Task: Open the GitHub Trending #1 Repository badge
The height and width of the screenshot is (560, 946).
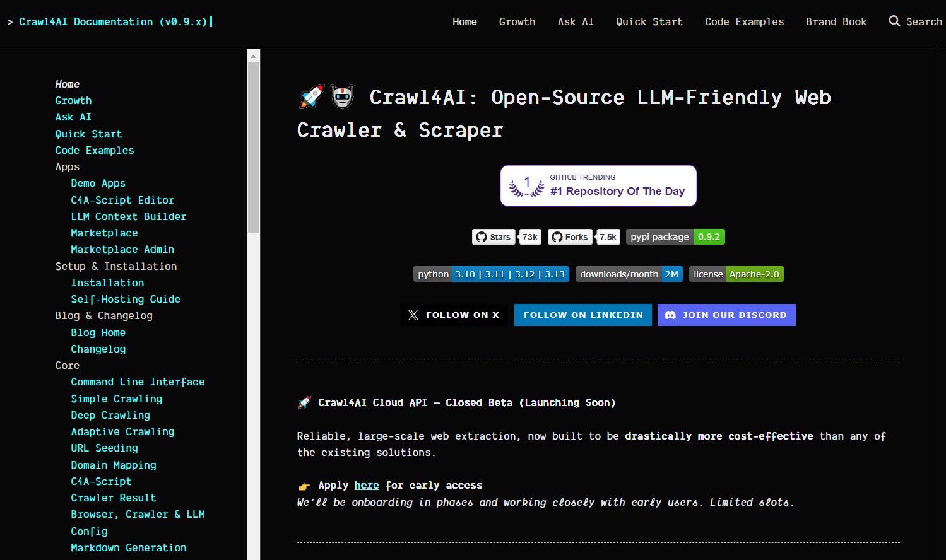Action: pyautogui.click(x=598, y=186)
